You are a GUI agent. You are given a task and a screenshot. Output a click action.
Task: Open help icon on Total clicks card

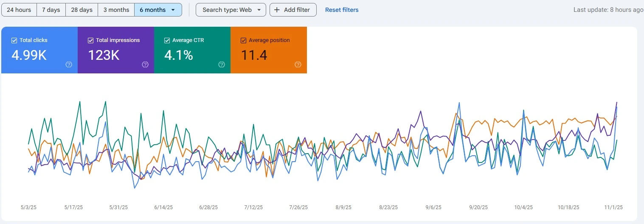(x=69, y=64)
